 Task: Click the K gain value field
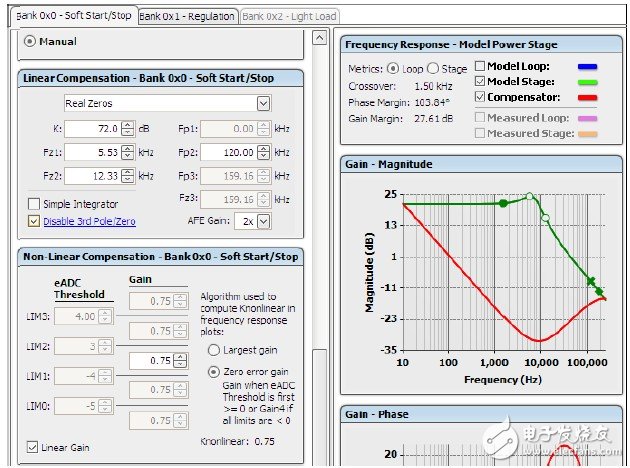91,129
